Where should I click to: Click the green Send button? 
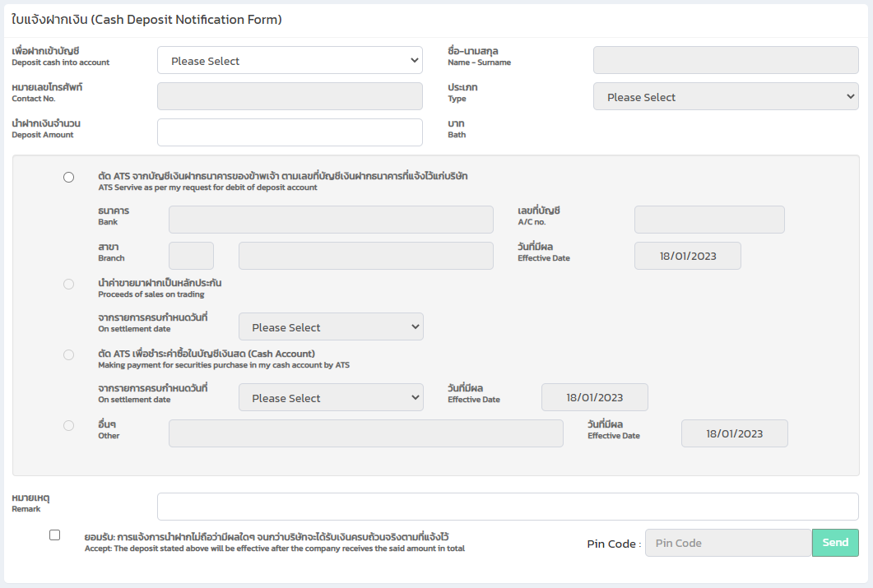835,543
